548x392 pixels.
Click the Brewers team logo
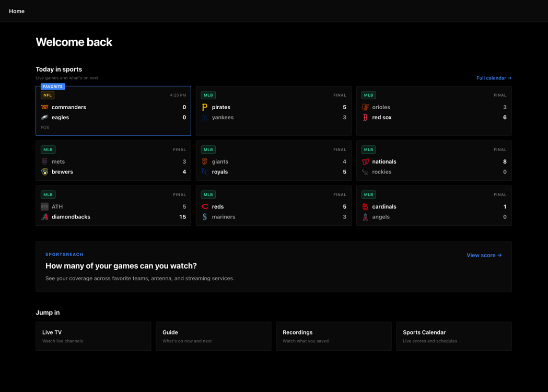pyautogui.click(x=44, y=172)
